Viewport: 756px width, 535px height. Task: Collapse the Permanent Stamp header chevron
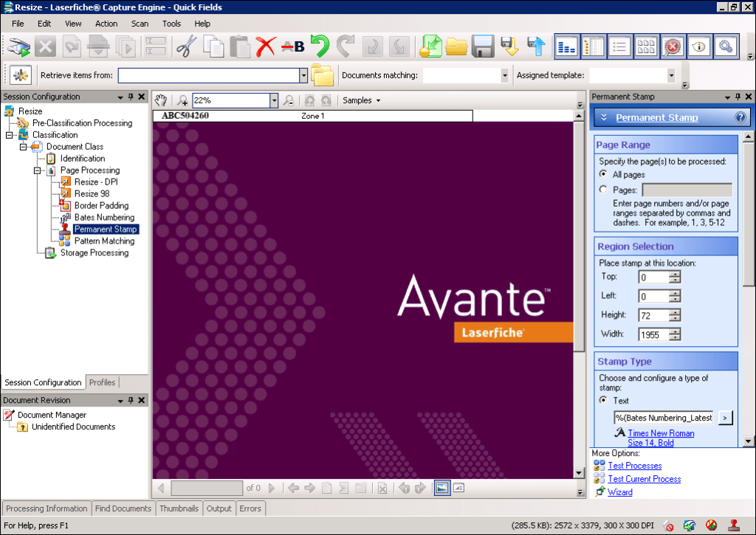[604, 117]
